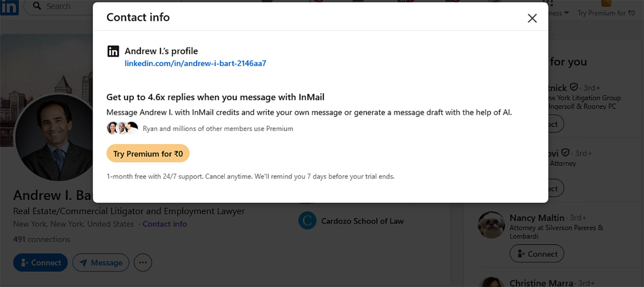Open Andrew's linkedin.com profile URL link
Image resolution: width=644 pixels, height=287 pixels.
pyautogui.click(x=195, y=63)
